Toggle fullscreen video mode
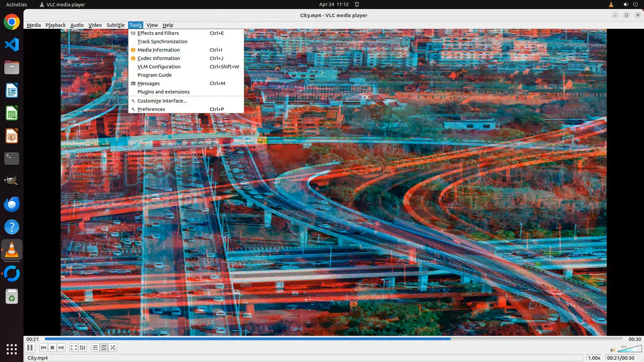644x362 pixels. click(x=74, y=348)
